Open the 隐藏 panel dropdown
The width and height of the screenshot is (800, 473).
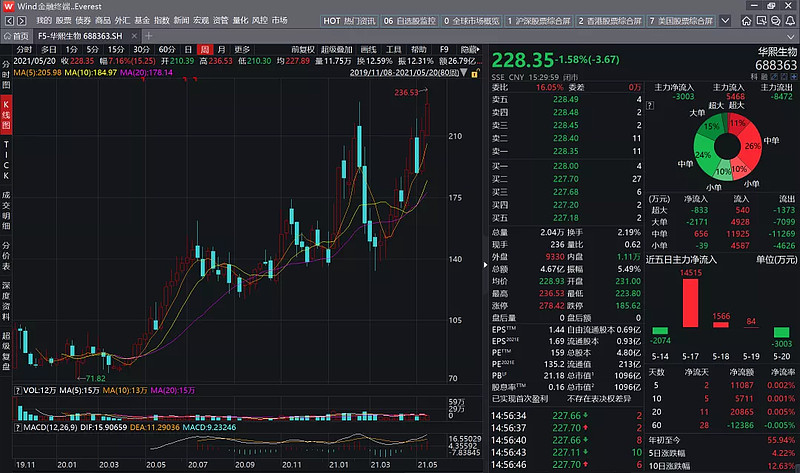[x=468, y=48]
